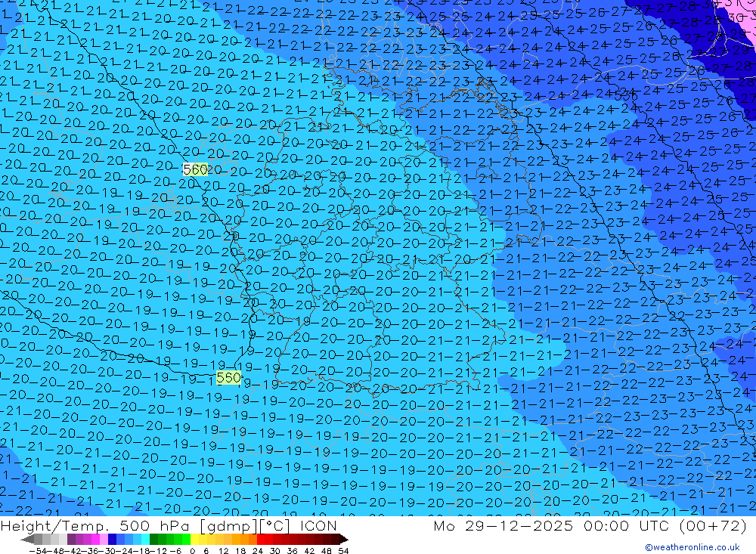The height and width of the screenshot is (554, 756).
Task: Click the dark maroon right arrow end of legend
Action: point(344,539)
